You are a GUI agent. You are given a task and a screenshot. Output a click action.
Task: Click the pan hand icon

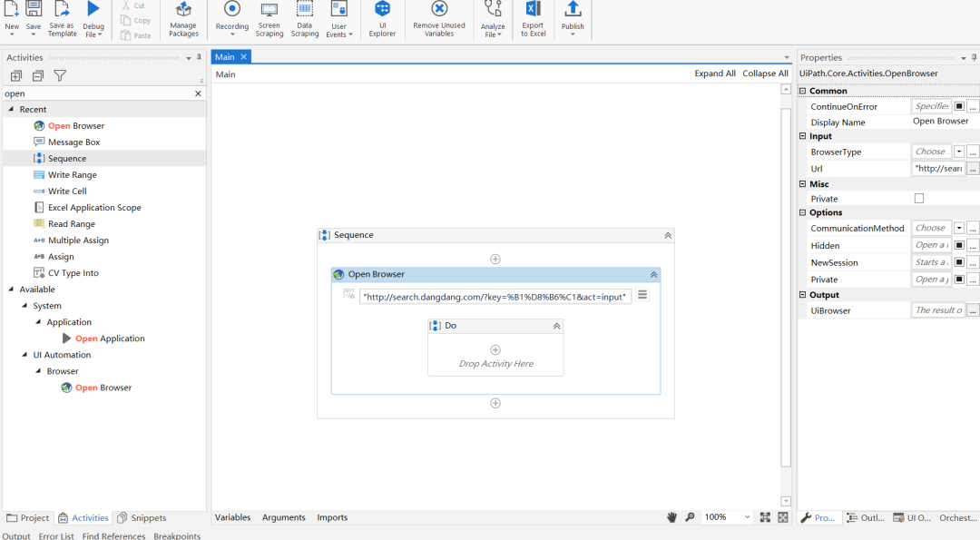tap(671, 517)
